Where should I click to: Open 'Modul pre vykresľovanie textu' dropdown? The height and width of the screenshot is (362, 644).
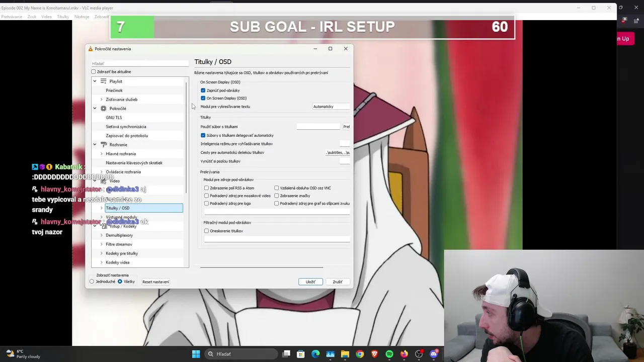pyautogui.click(x=331, y=107)
